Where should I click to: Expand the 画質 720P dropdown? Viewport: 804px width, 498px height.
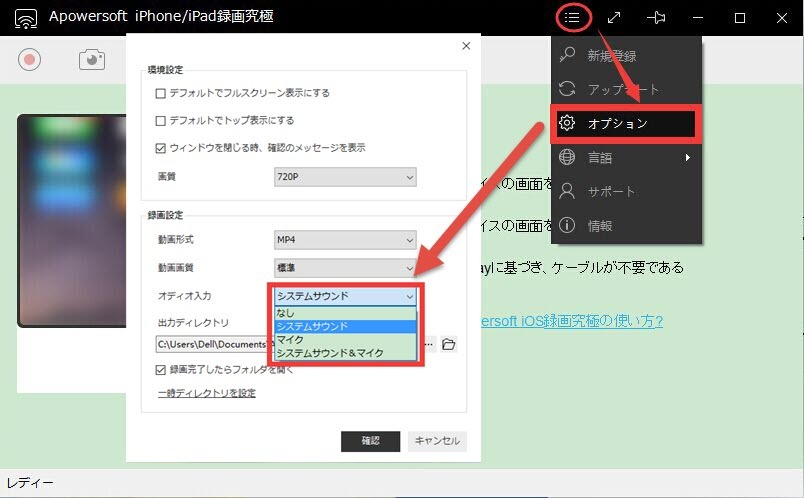(345, 177)
